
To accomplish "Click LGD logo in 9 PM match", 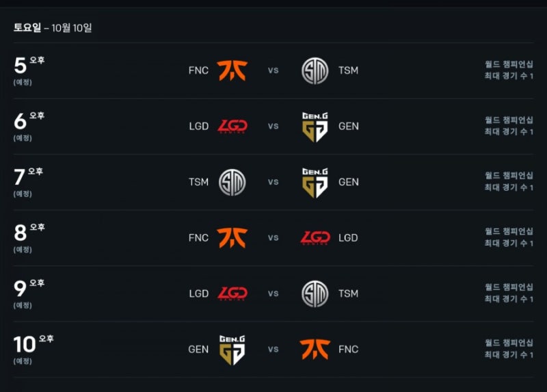I will point(232,293).
